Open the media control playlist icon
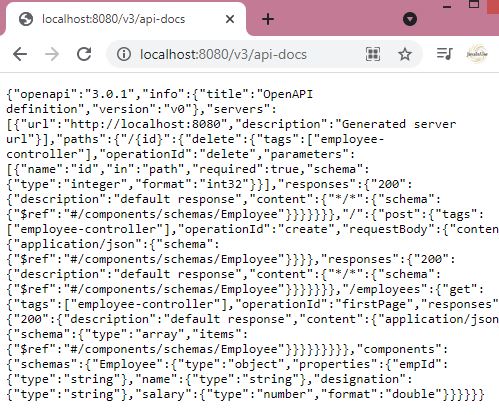This screenshot has height=415, width=499. click(445, 54)
